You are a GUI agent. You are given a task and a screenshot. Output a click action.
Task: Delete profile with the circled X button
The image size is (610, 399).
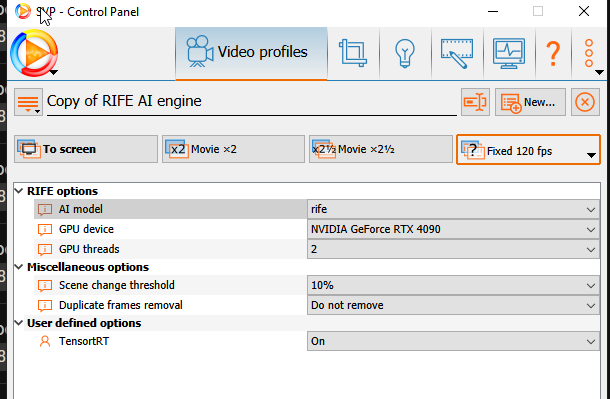pos(585,102)
